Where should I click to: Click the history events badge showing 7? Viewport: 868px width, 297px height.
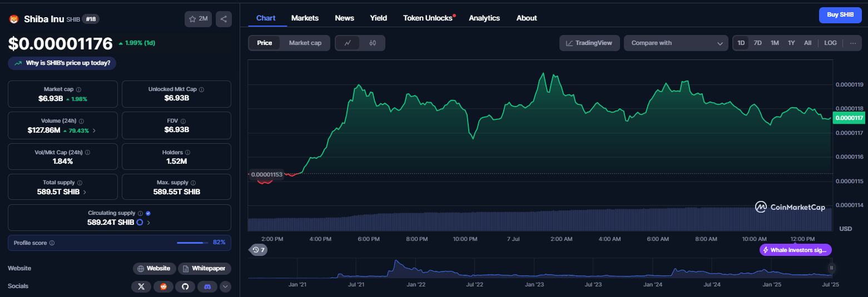[x=258, y=250]
